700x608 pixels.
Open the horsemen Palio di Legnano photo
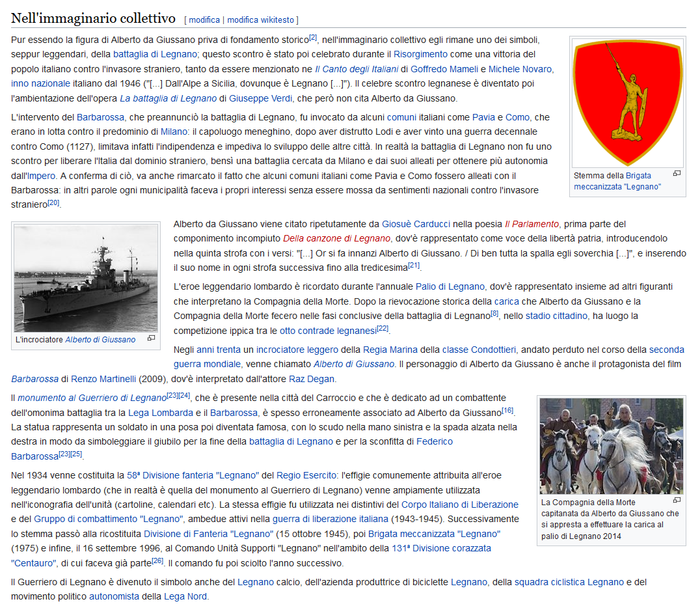(x=611, y=446)
